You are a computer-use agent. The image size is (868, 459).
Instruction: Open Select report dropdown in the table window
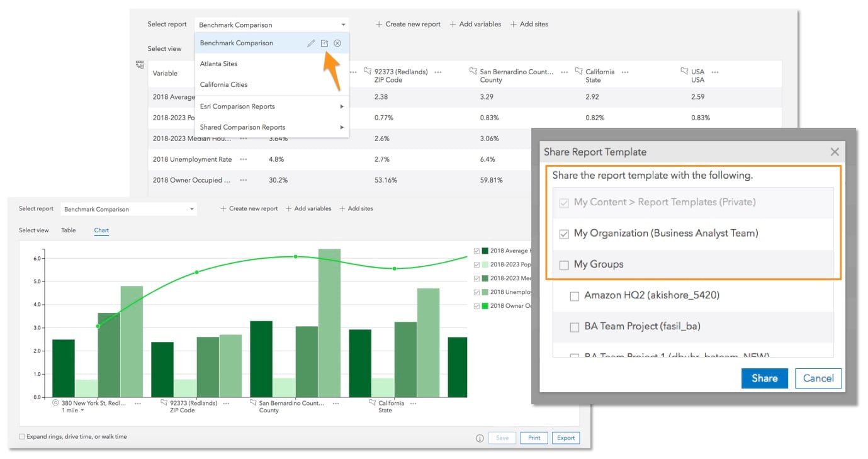272,25
